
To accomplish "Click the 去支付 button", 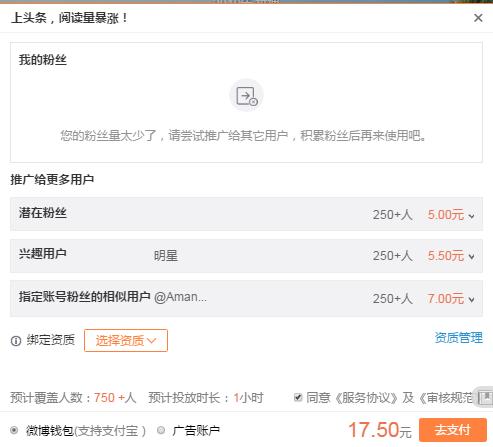I will [453, 430].
